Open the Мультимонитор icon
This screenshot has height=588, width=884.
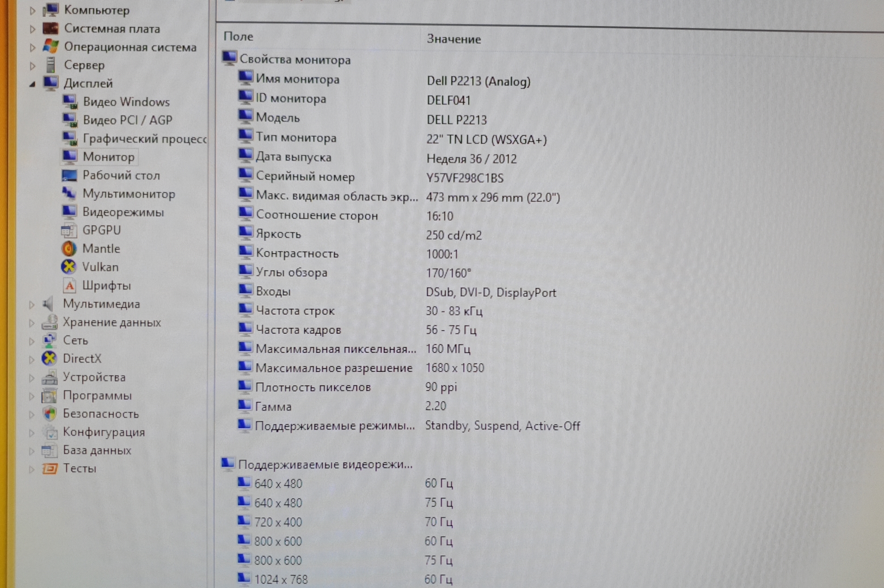tap(69, 193)
